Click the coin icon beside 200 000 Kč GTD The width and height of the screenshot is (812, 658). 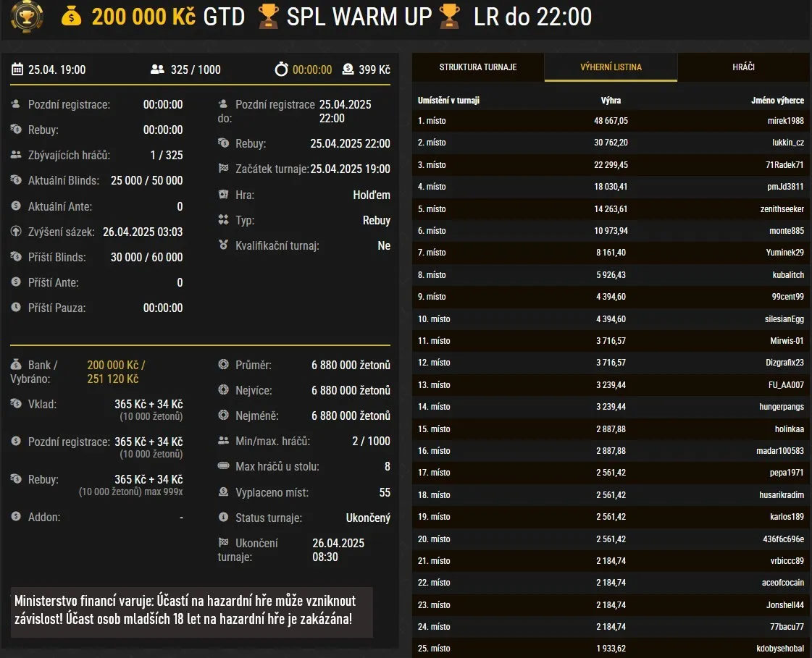tap(71, 17)
